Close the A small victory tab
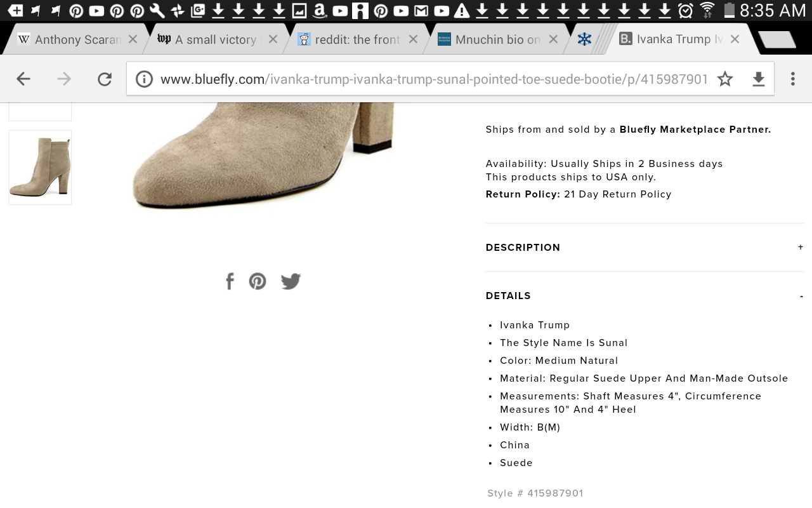 [x=273, y=39]
